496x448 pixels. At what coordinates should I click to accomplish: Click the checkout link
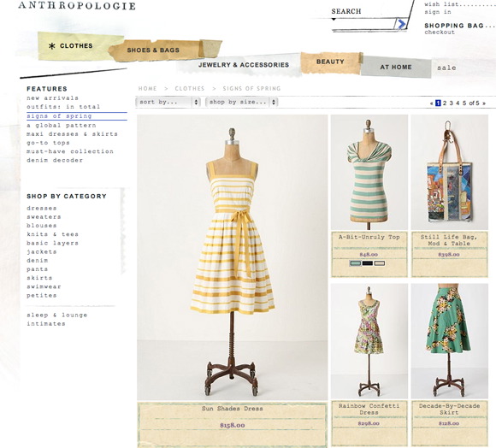[440, 32]
